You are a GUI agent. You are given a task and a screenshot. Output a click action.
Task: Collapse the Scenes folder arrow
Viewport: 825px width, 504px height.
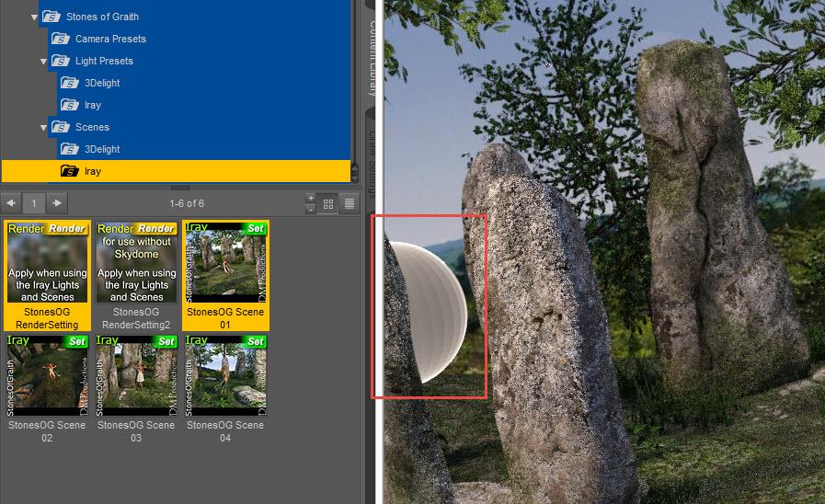(43, 128)
